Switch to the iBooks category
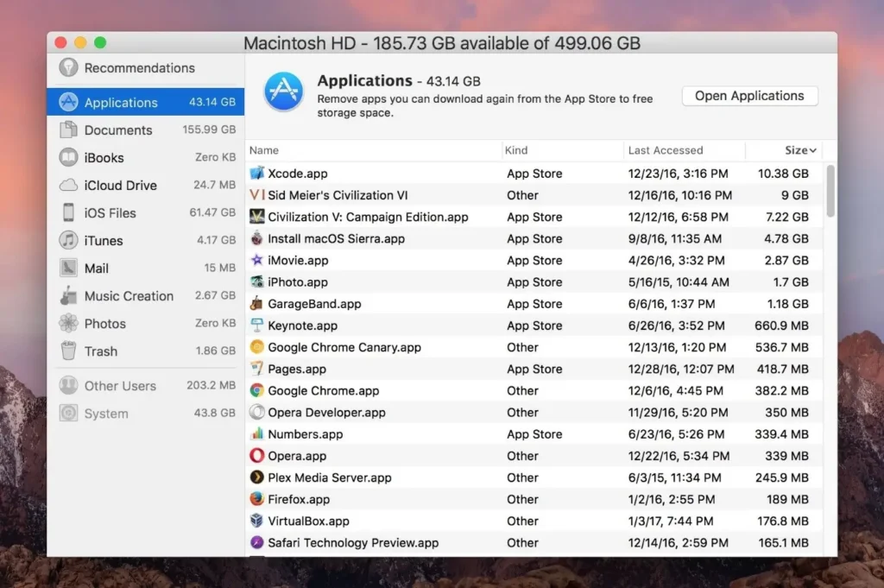 [145, 157]
